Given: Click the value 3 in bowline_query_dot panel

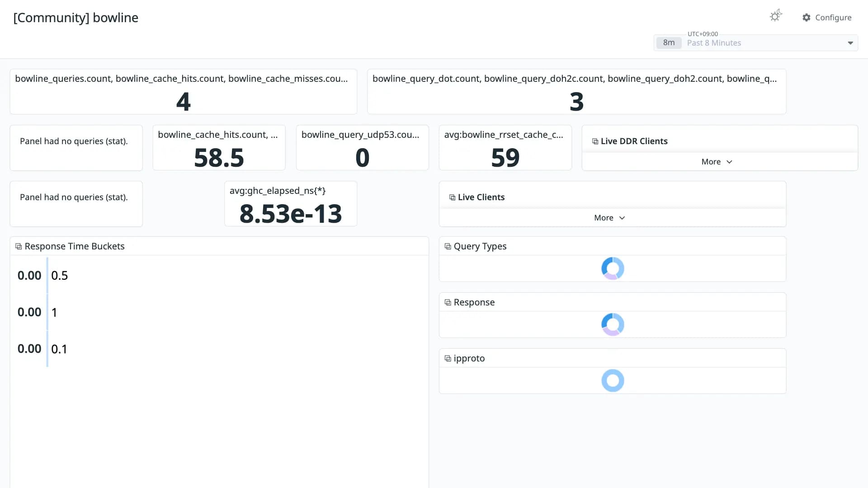Looking at the screenshot, I should point(576,101).
